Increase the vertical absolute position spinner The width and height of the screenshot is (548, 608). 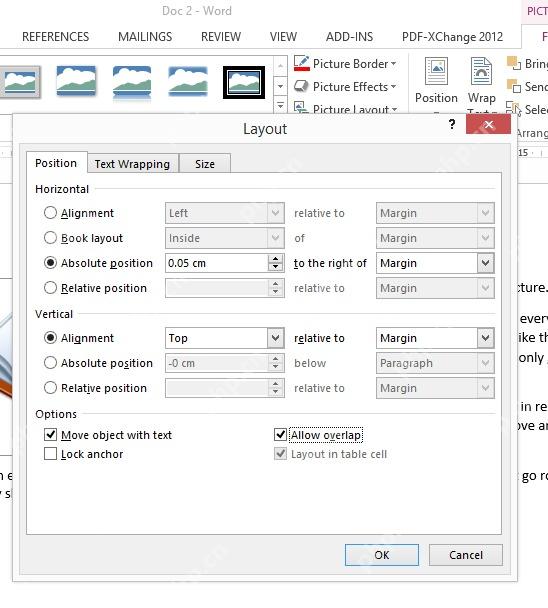point(275,359)
